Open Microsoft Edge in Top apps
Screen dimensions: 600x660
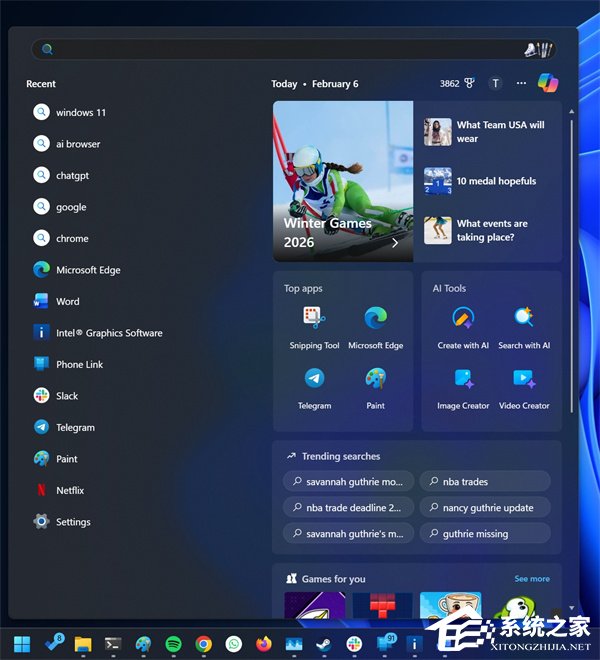click(376, 328)
